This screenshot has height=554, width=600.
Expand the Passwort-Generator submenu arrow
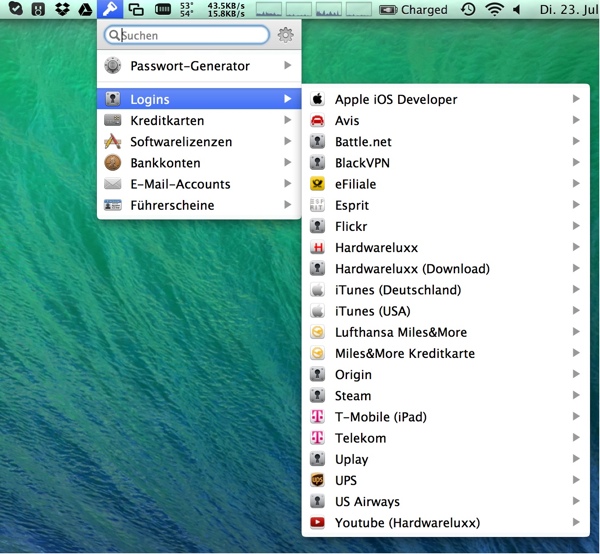point(288,65)
